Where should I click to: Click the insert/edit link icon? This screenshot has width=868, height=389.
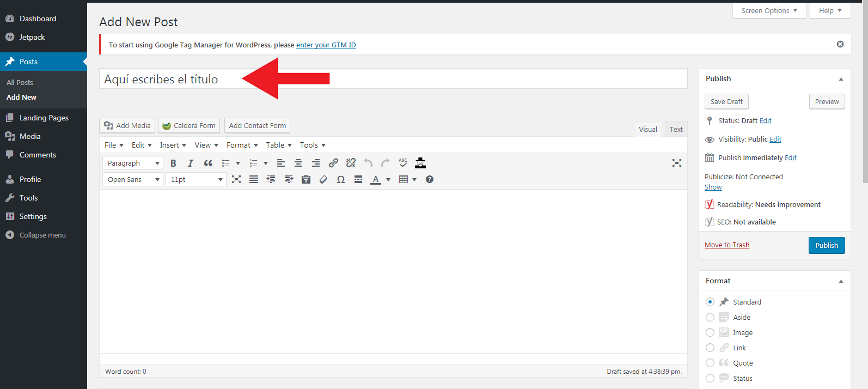(x=333, y=163)
